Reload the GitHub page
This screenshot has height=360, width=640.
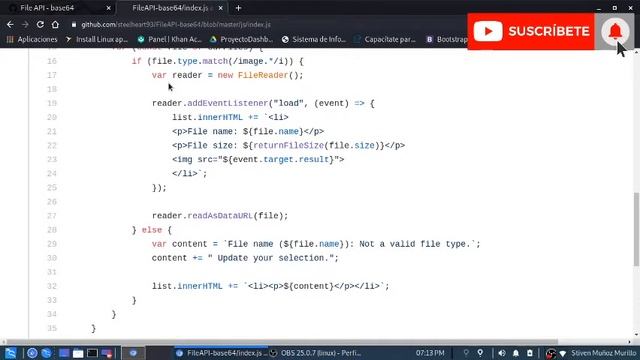(x=40, y=24)
